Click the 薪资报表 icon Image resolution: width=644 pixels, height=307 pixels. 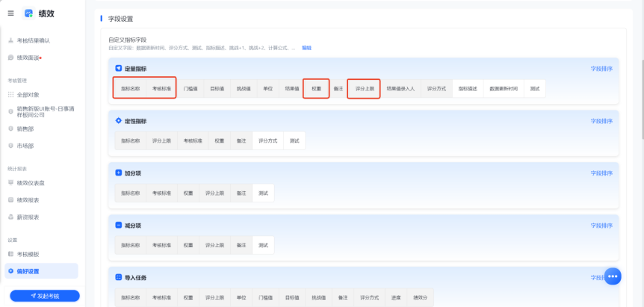point(10,217)
